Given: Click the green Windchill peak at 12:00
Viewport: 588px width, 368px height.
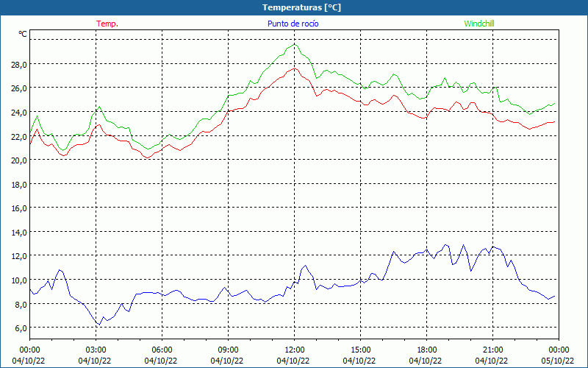Looking at the screenshot, I should click(295, 44).
